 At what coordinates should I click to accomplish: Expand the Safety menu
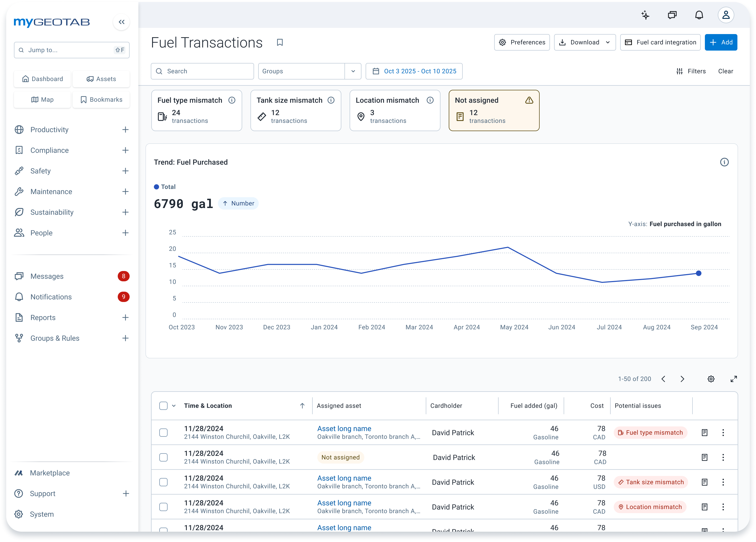pyautogui.click(x=125, y=171)
